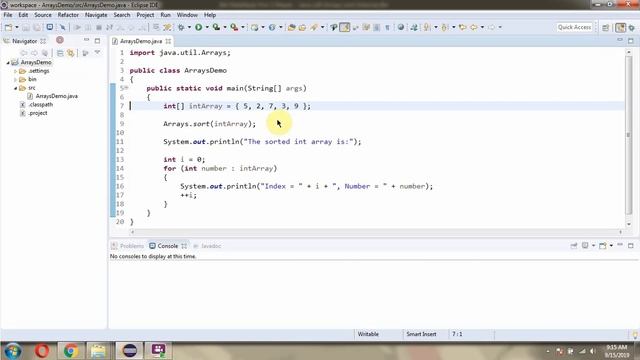
Task: Click the Open Console icon in Console view
Action: (x=603, y=246)
